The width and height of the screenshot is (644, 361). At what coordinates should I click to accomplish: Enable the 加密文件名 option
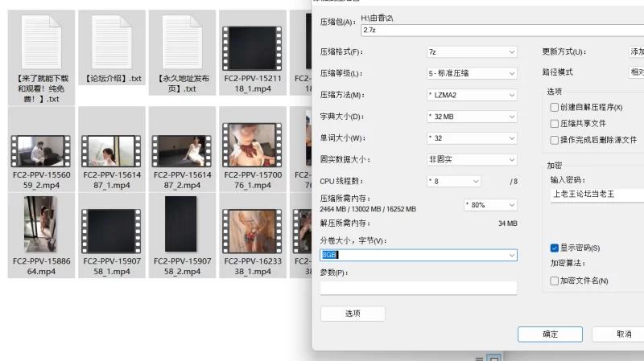point(554,281)
